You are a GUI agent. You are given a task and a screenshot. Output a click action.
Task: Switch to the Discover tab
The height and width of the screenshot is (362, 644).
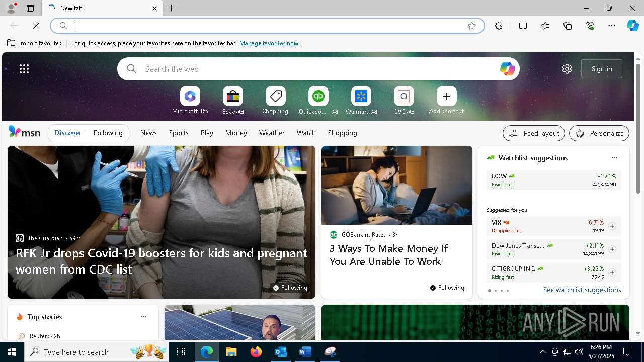click(x=68, y=133)
